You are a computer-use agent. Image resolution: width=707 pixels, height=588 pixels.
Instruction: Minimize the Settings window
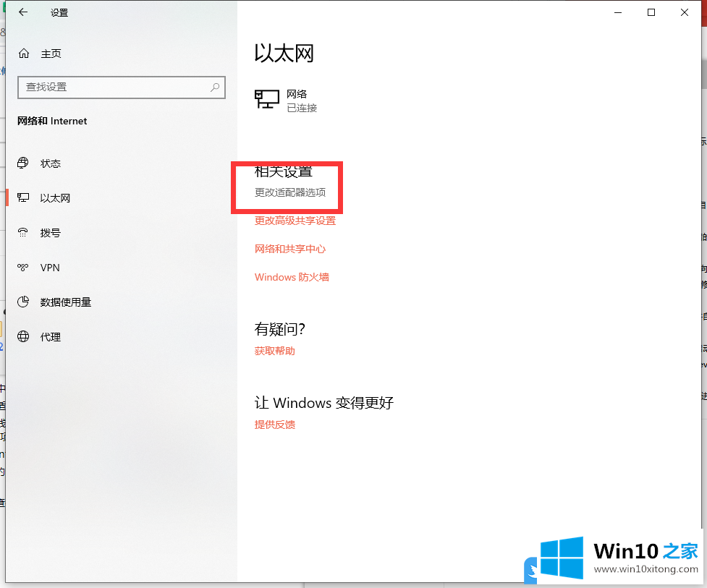click(x=618, y=12)
